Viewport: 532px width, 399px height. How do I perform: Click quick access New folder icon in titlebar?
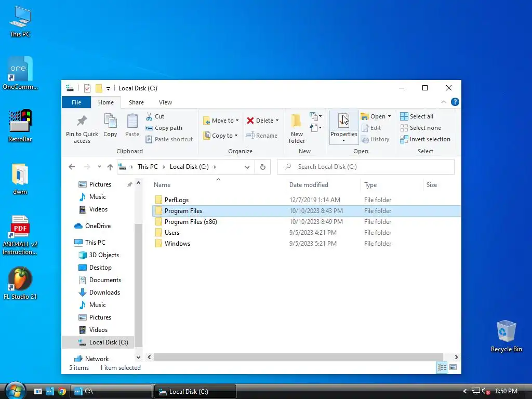pos(99,88)
